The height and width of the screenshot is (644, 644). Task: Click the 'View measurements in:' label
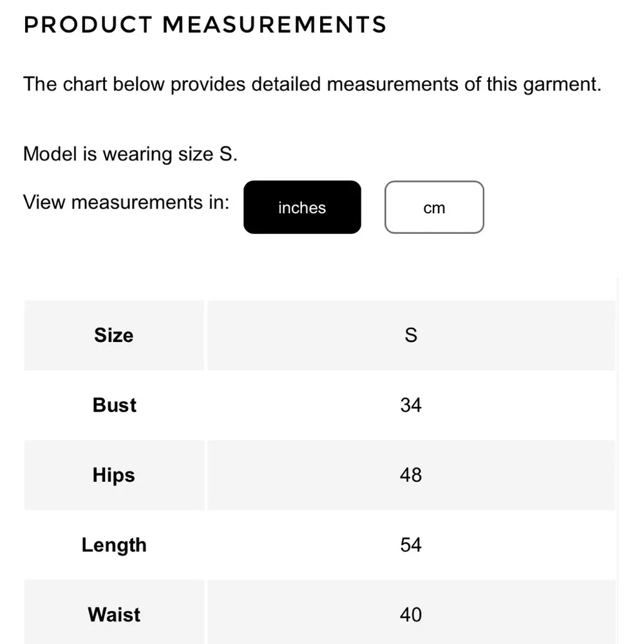[x=126, y=202]
